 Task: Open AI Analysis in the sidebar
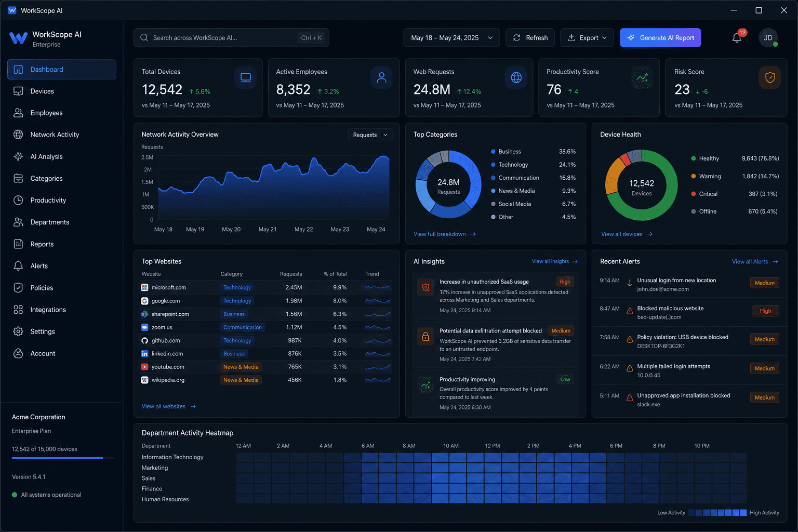pos(62,157)
